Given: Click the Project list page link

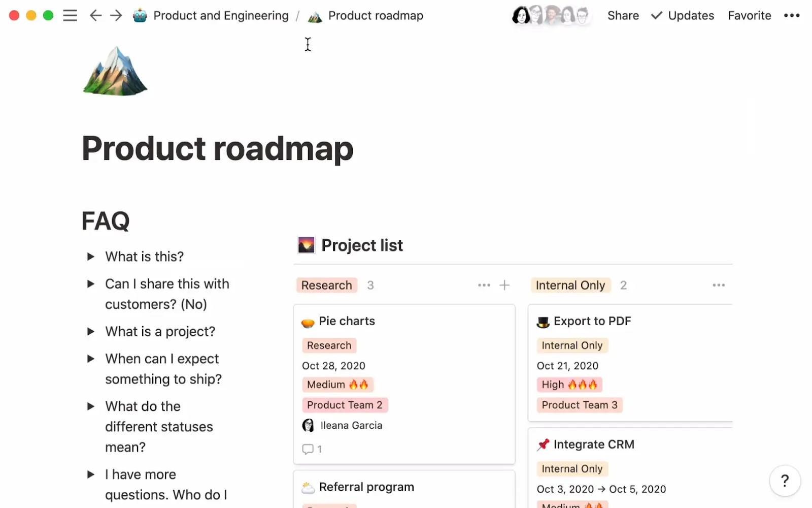Looking at the screenshot, I should click(x=362, y=245).
